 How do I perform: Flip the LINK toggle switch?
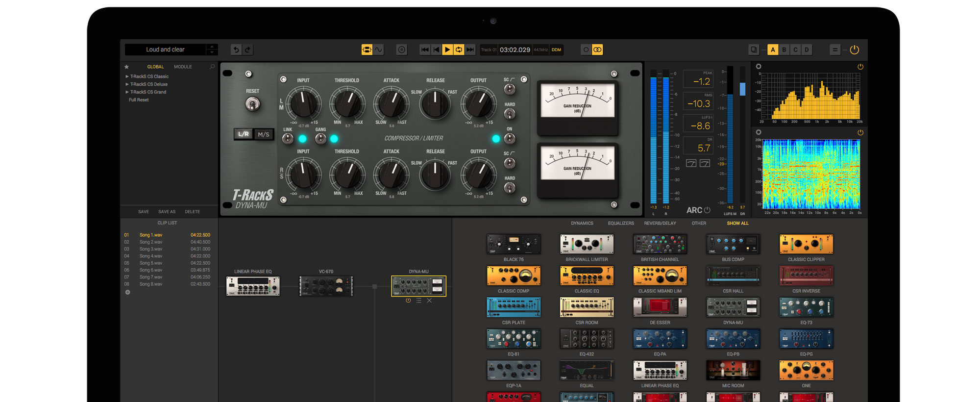pyautogui.click(x=288, y=139)
